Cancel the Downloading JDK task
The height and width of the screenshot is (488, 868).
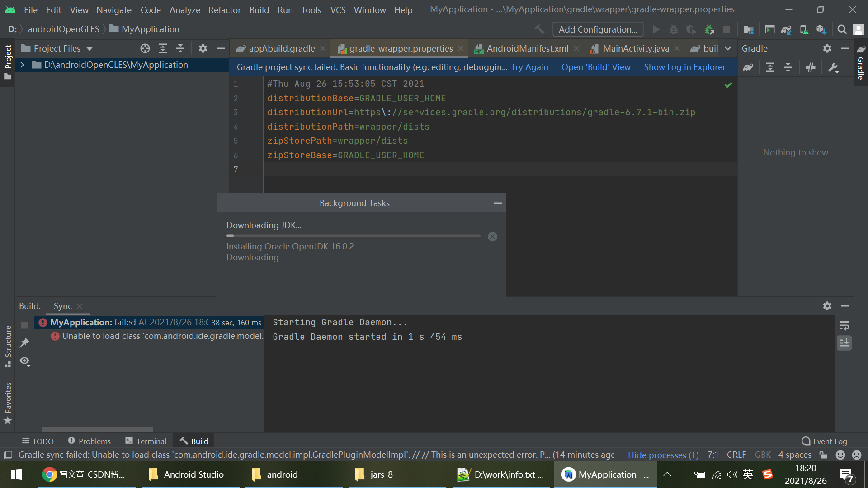[x=492, y=236]
